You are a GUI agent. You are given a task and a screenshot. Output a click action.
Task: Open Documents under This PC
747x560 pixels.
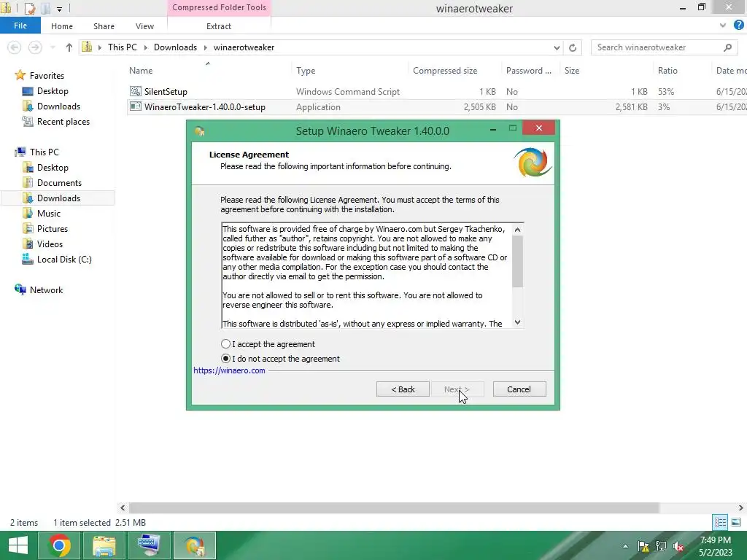59,183
